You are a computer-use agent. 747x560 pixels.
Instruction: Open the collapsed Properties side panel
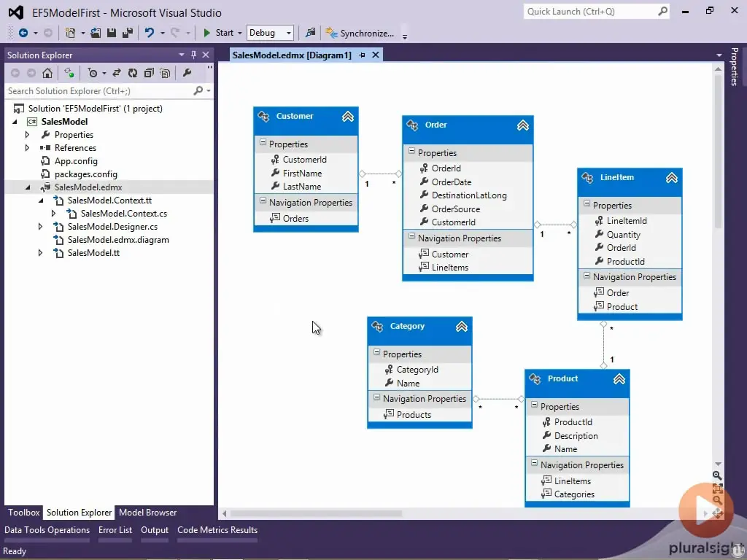735,66
